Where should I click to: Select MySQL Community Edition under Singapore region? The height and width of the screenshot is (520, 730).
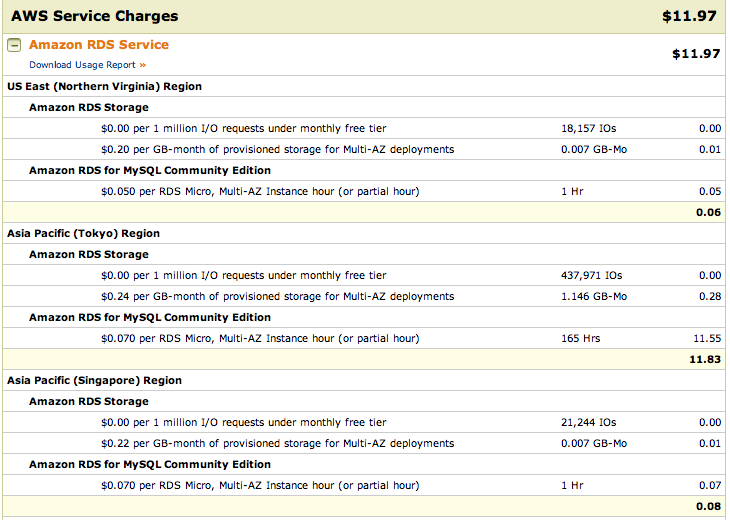(x=149, y=465)
